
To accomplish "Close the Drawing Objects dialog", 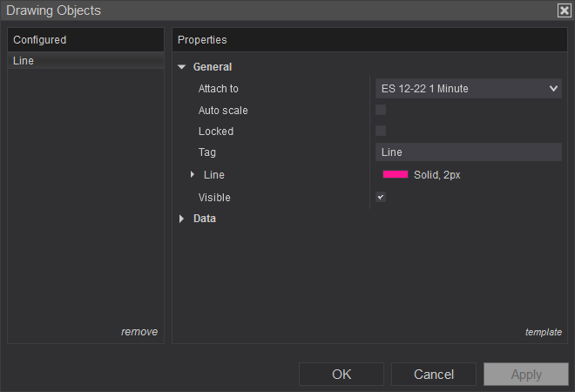I will pos(564,10).
